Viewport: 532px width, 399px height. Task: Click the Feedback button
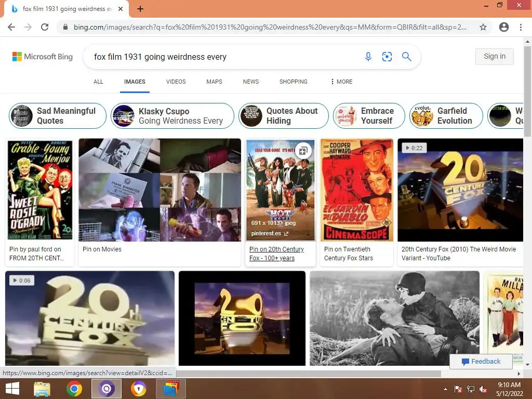coord(481,362)
